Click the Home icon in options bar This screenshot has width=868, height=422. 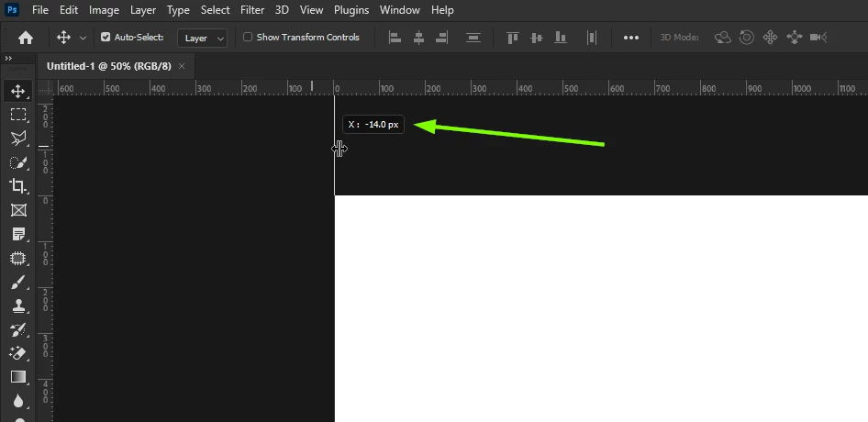(x=26, y=38)
